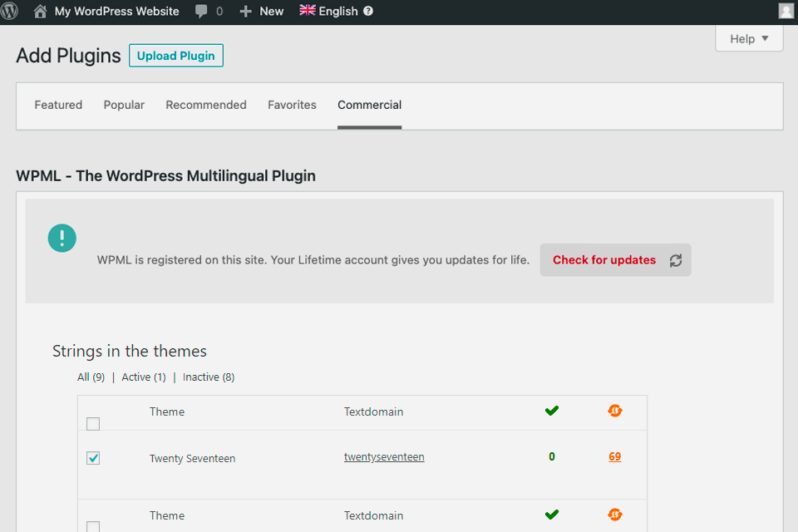This screenshot has height=532, width=798.
Task: Click the UK flag language icon
Action: [308, 10]
